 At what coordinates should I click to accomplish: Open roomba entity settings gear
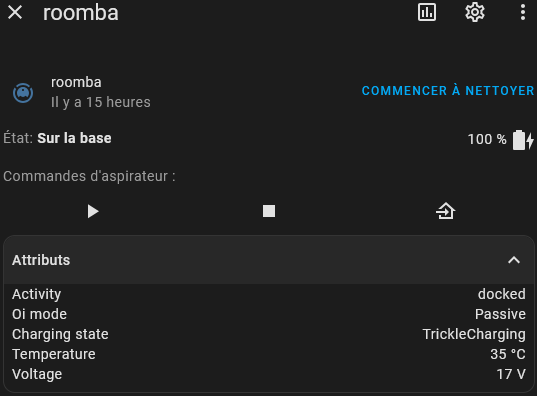point(475,12)
